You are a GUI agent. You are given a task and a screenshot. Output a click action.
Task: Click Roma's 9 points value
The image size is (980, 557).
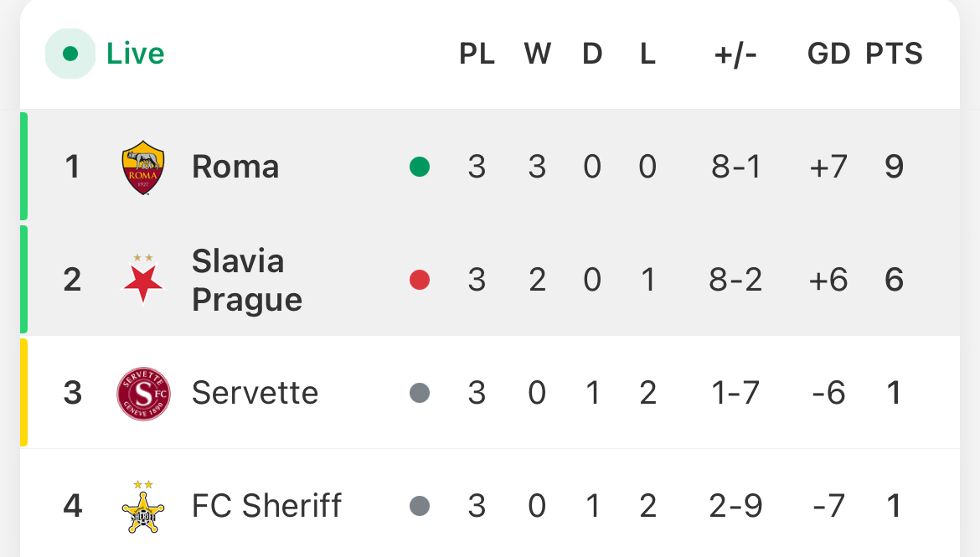(x=894, y=167)
